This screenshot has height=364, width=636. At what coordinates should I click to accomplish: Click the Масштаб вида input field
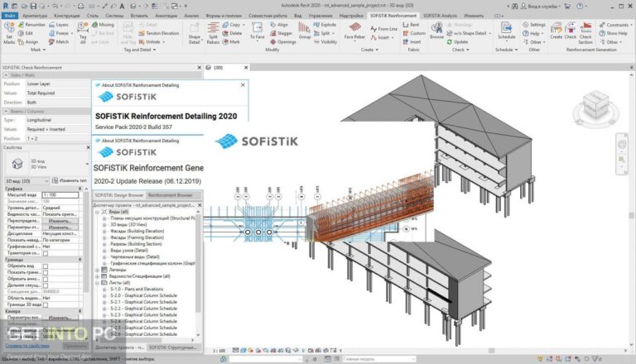(60, 195)
